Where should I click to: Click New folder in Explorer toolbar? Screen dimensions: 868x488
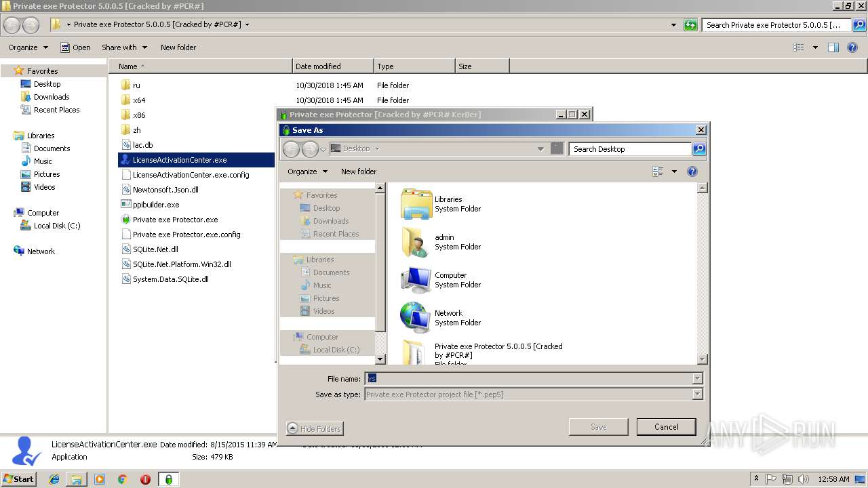point(178,47)
